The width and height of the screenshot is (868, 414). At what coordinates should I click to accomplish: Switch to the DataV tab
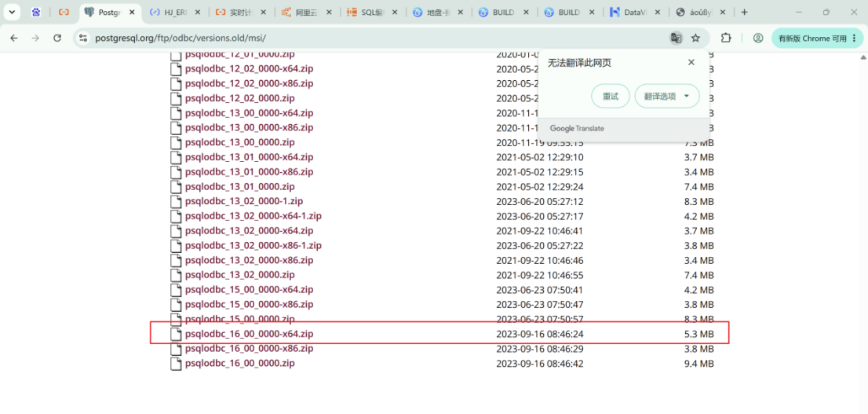[x=635, y=12]
